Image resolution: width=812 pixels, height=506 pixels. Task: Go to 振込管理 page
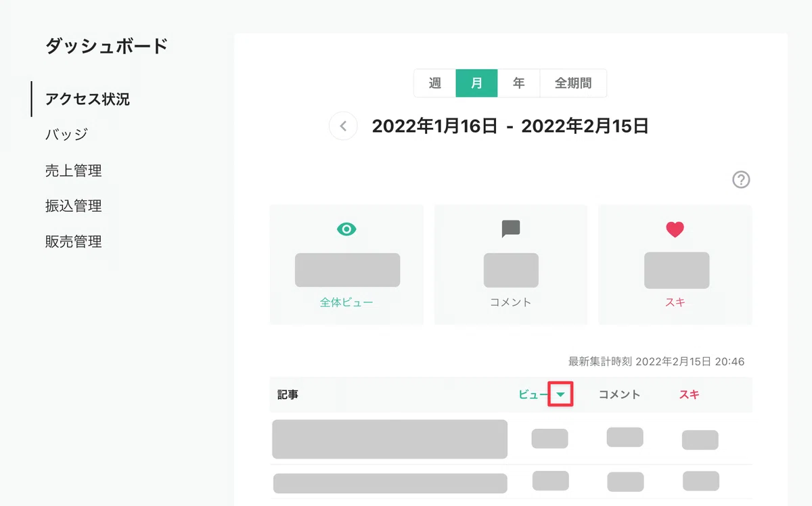coord(74,206)
